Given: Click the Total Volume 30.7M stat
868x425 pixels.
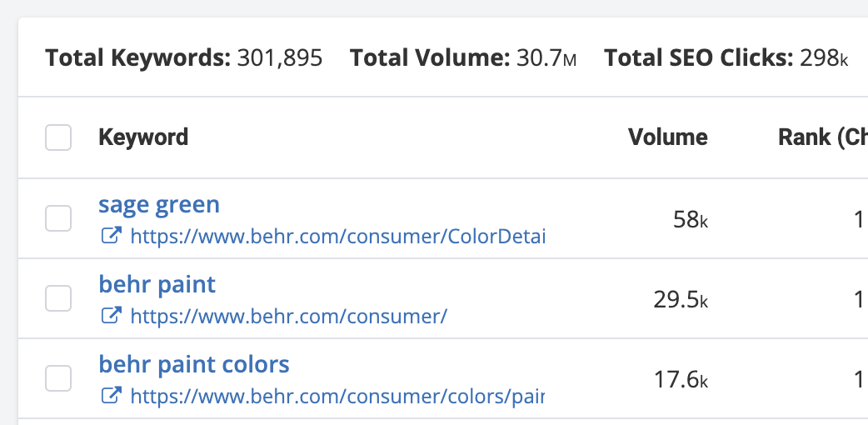Looking at the screenshot, I should [x=463, y=57].
